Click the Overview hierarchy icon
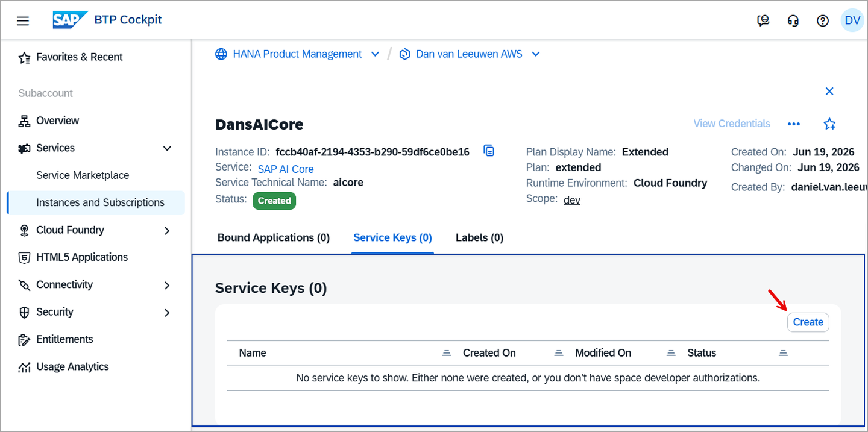This screenshot has height=432, width=868. (24, 121)
